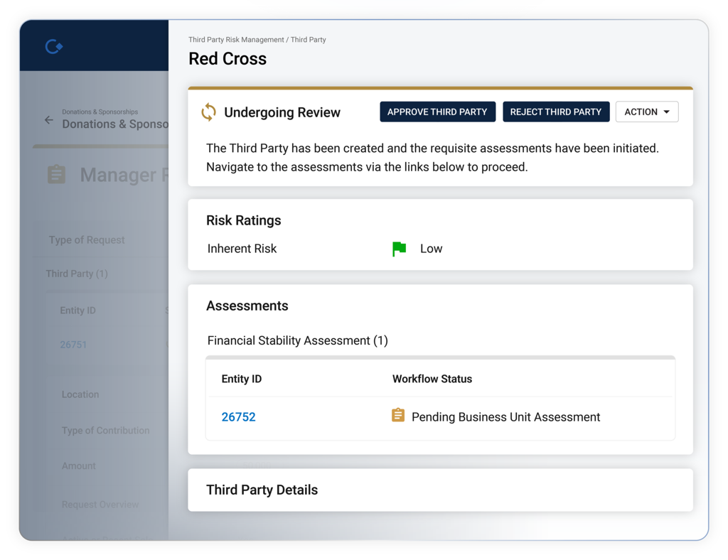
Task: Click Request Overview label in background panel
Action: tap(100, 505)
